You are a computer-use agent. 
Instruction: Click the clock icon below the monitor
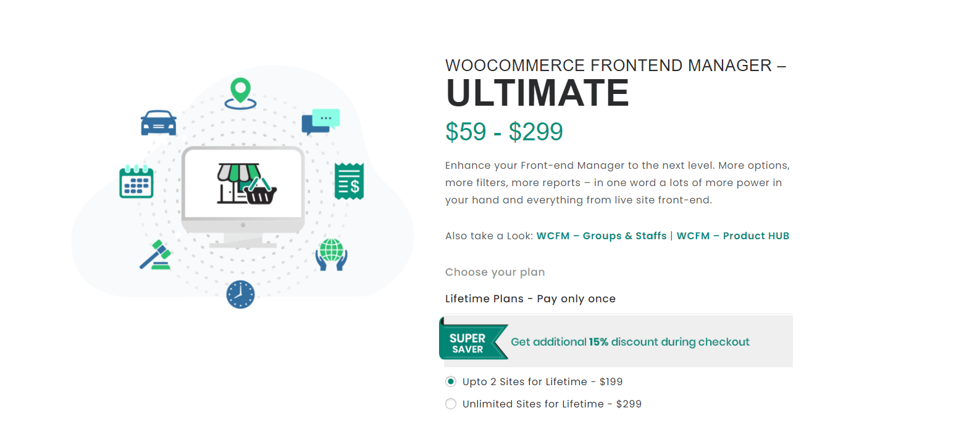pos(240,296)
